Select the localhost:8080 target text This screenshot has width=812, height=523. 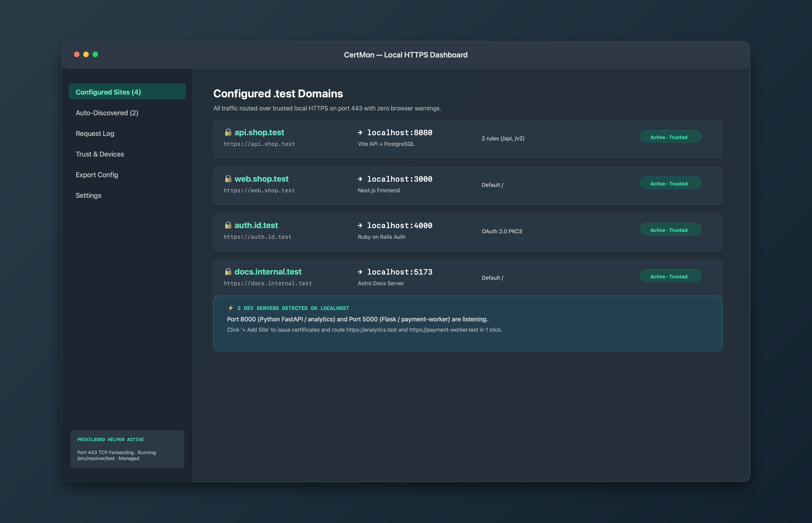point(400,132)
